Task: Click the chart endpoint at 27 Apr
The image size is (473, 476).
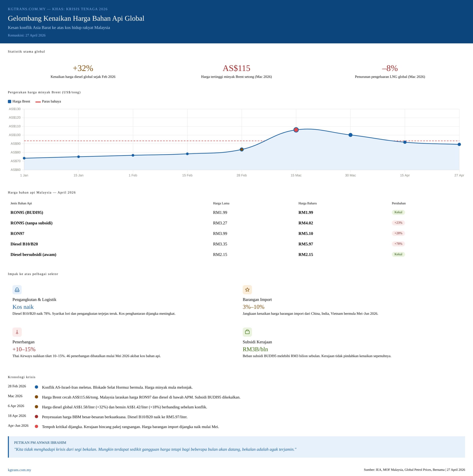Action: click(x=459, y=144)
